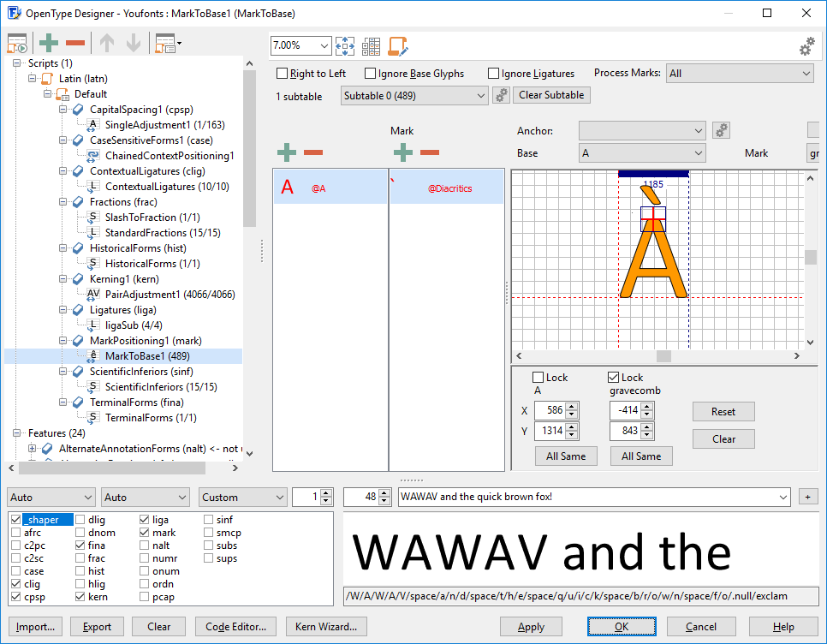827x644 pixels.
Task: Click the green plus under Mark column
Action: 402,152
